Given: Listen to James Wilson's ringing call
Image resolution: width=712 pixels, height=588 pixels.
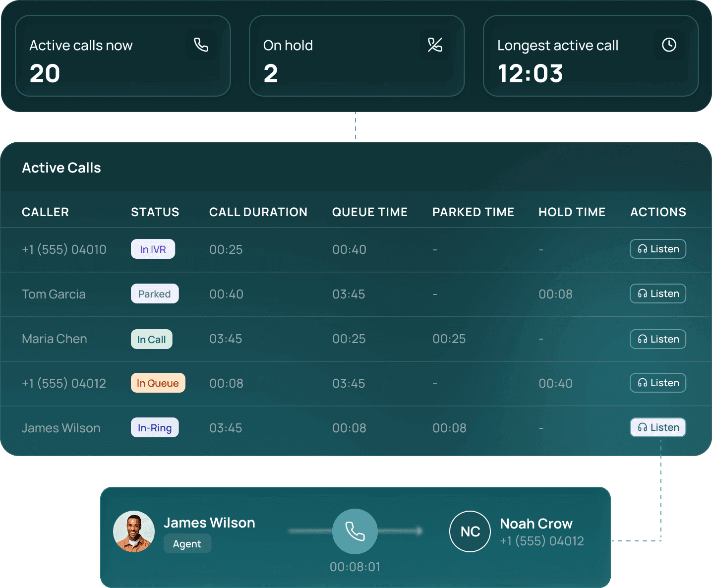Looking at the screenshot, I should (x=658, y=427).
